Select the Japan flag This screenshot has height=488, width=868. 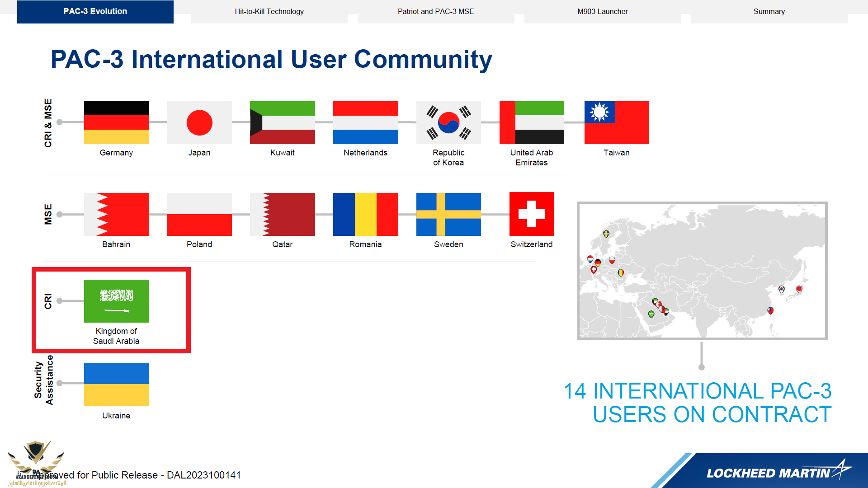(199, 122)
